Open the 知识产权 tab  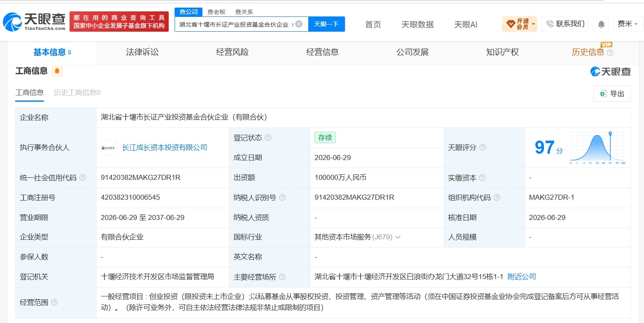(x=502, y=52)
